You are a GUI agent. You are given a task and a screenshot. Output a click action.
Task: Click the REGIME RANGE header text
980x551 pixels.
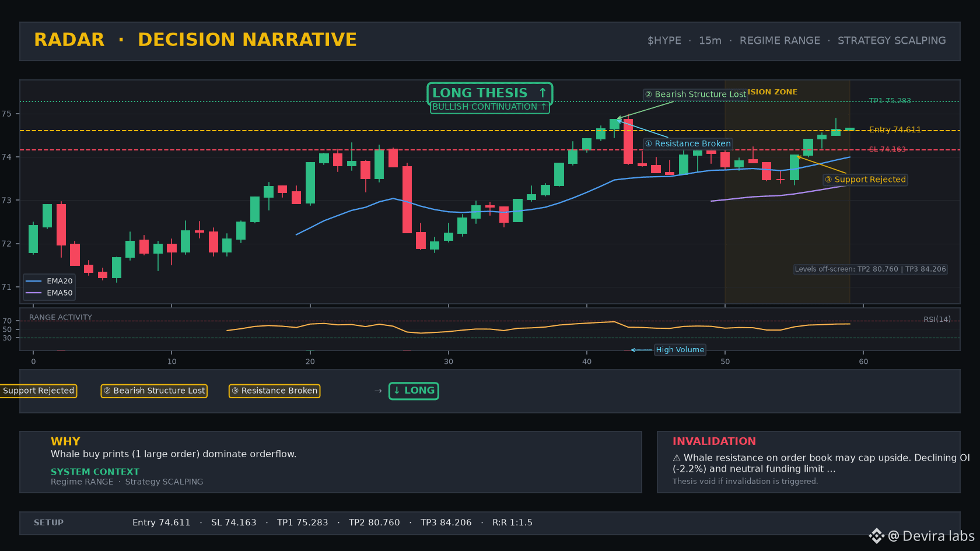(779, 40)
